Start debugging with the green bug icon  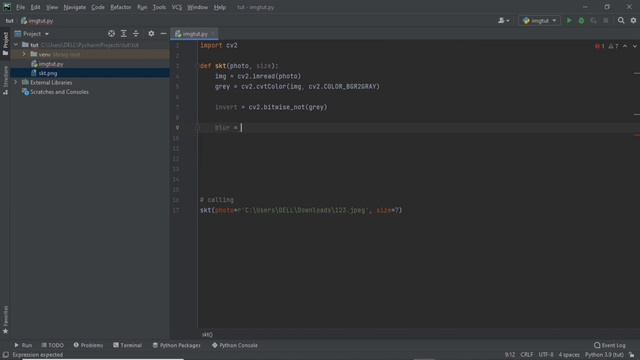(x=581, y=20)
